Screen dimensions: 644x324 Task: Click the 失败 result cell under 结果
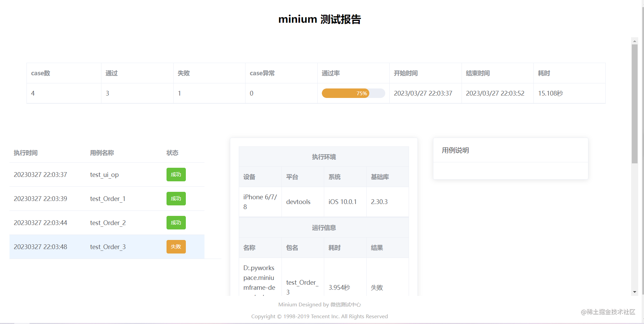point(377,288)
